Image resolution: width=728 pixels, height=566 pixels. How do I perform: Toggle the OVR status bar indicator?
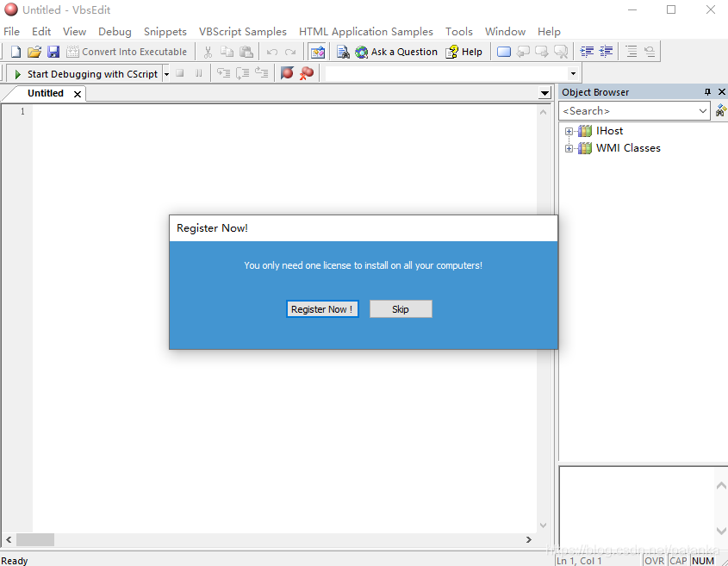654,561
